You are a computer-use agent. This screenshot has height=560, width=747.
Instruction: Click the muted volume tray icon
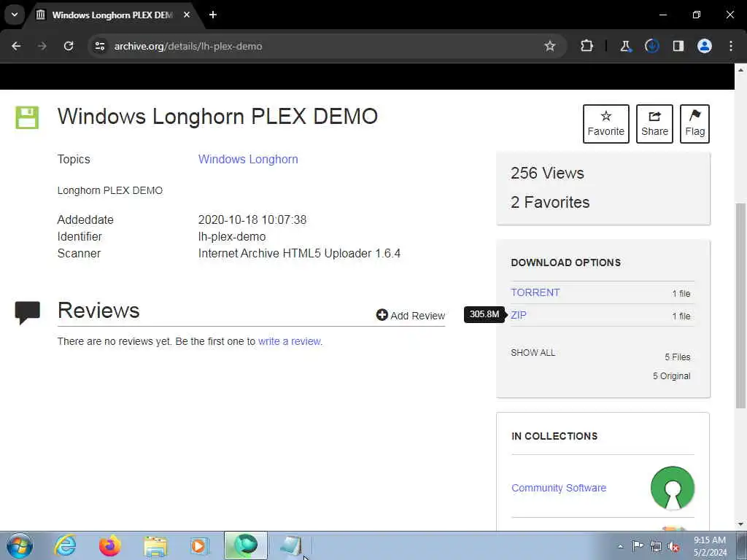pos(673,546)
